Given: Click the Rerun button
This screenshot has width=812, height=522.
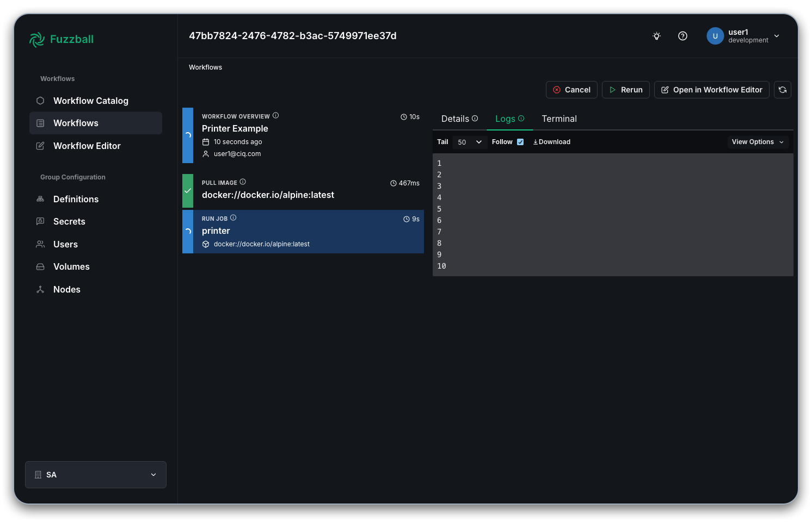Looking at the screenshot, I should (x=625, y=90).
